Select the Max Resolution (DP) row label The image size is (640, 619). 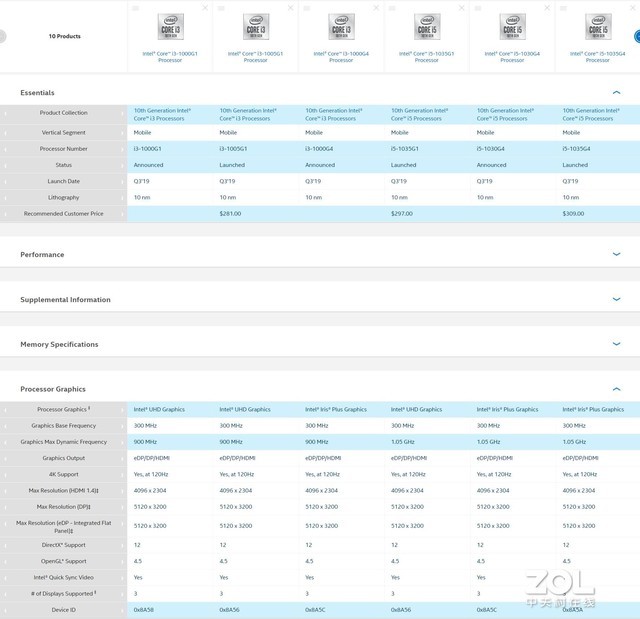tap(63, 507)
